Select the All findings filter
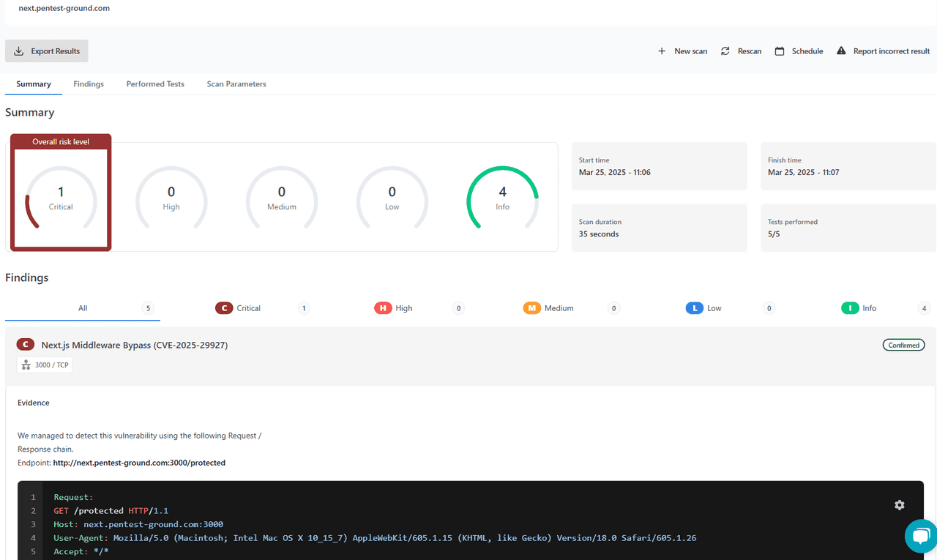 tap(82, 307)
